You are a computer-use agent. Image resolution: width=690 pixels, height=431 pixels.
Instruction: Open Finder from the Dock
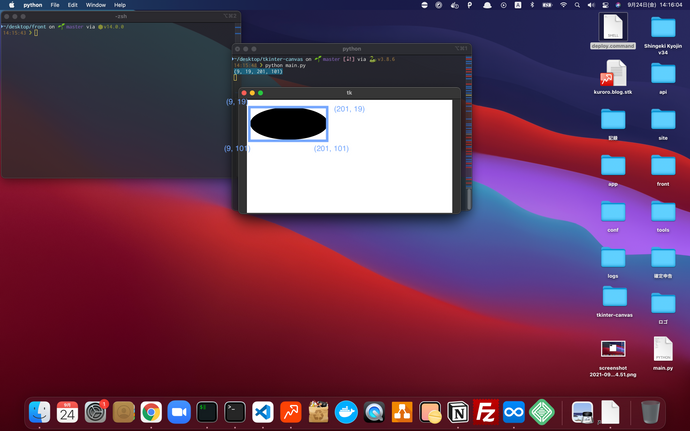40,413
